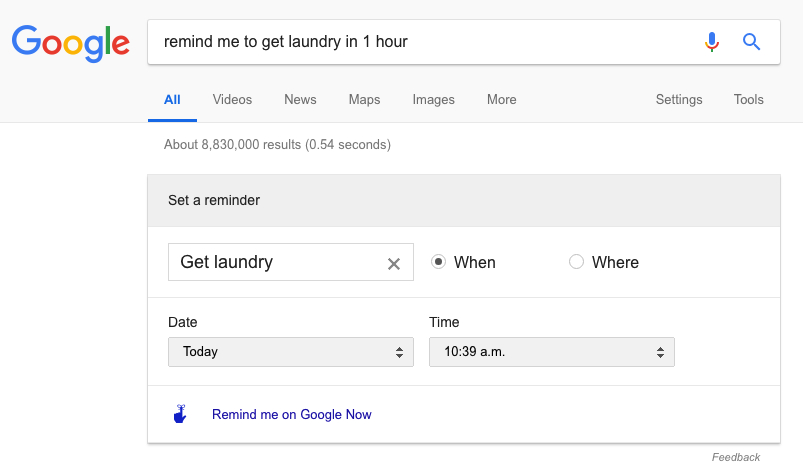803x475 pixels.
Task: Switch to the News tab
Action: (x=300, y=99)
